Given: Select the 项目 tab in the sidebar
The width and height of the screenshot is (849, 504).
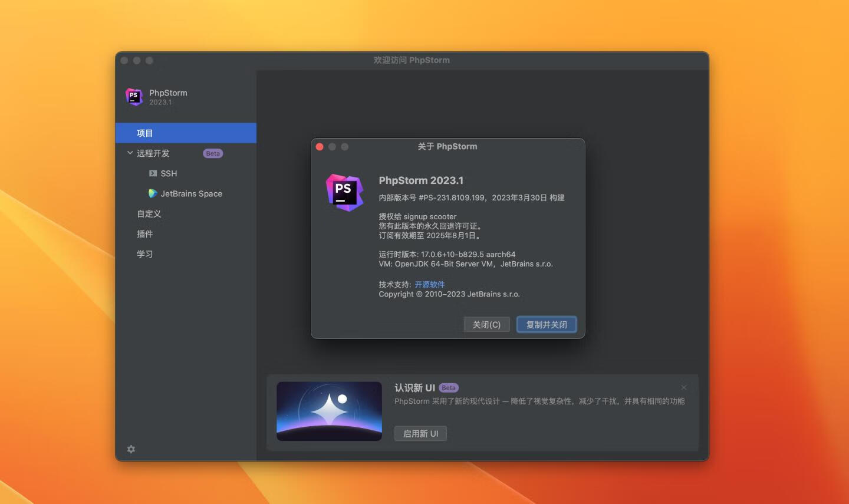Looking at the screenshot, I should click(186, 133).
